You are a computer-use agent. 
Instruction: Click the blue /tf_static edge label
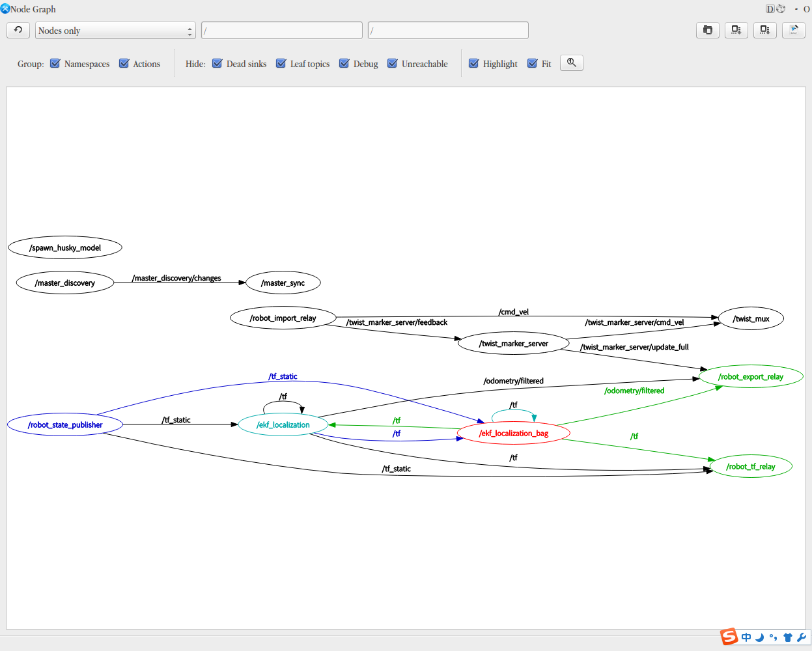(x=283, y=376)
